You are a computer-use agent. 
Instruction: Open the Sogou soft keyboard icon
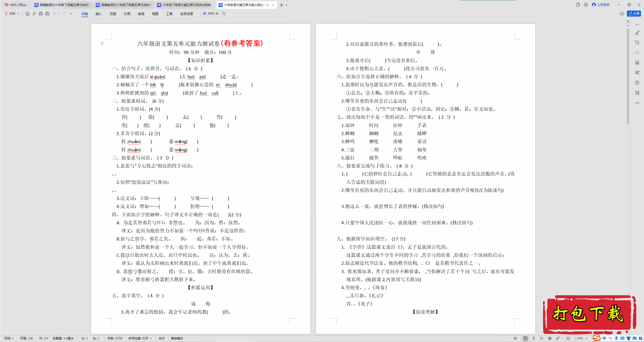point(622,338)
